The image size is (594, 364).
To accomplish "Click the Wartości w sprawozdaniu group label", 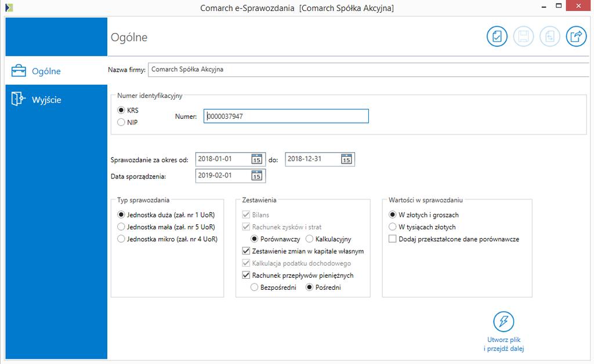I will click(x=425, y=200).
